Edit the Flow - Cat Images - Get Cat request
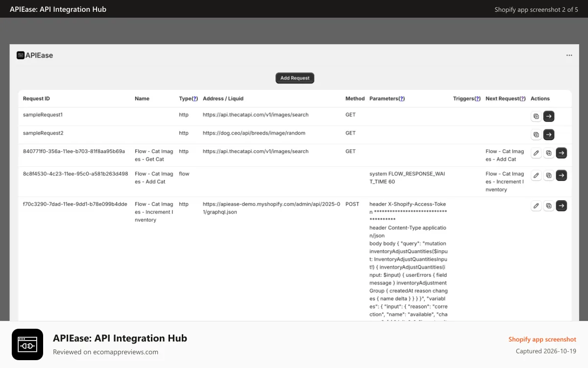This screenshot has width=588, height=368. point(536,153)
